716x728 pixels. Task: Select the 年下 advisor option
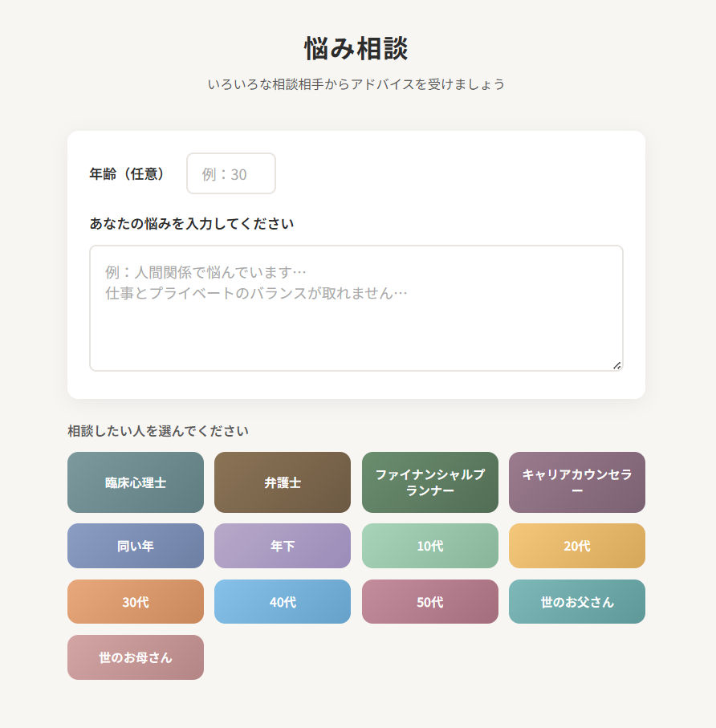coord(283,546)
